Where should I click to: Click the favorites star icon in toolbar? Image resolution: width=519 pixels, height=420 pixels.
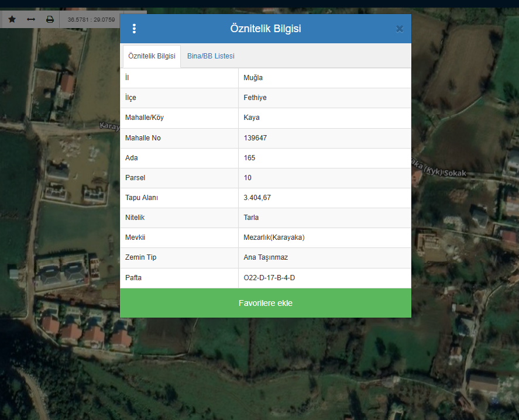click(12, 19)
